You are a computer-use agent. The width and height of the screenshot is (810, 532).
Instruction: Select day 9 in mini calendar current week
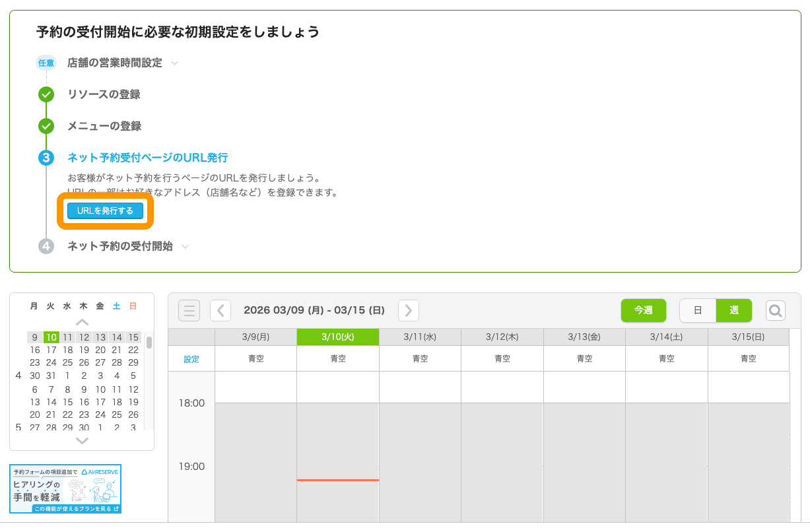pos(35,337)
